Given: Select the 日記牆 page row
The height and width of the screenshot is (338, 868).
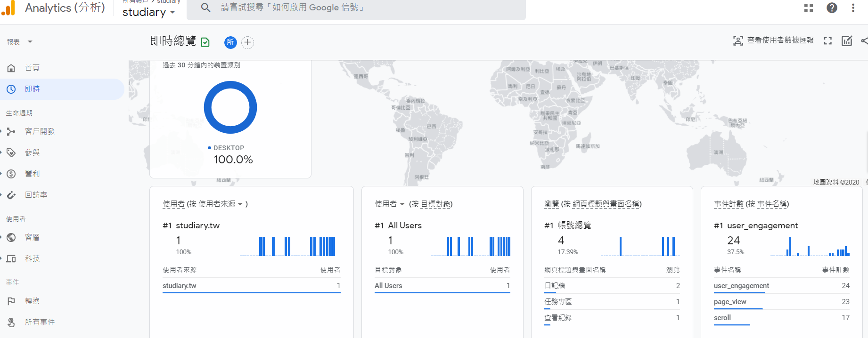Looking at the screenshot, I should 612,286.
